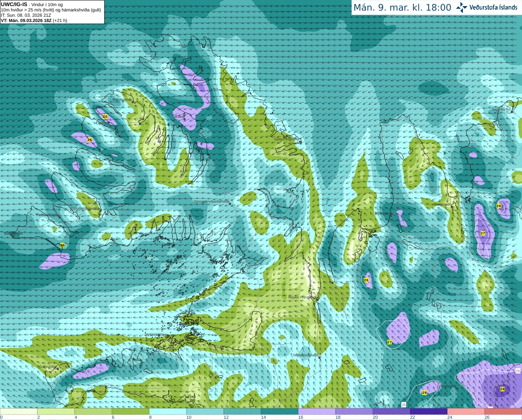Select the Gjögurflugvöllur station label
The width and height of the screenshot is (522, 420).
[x=287, y=139]
